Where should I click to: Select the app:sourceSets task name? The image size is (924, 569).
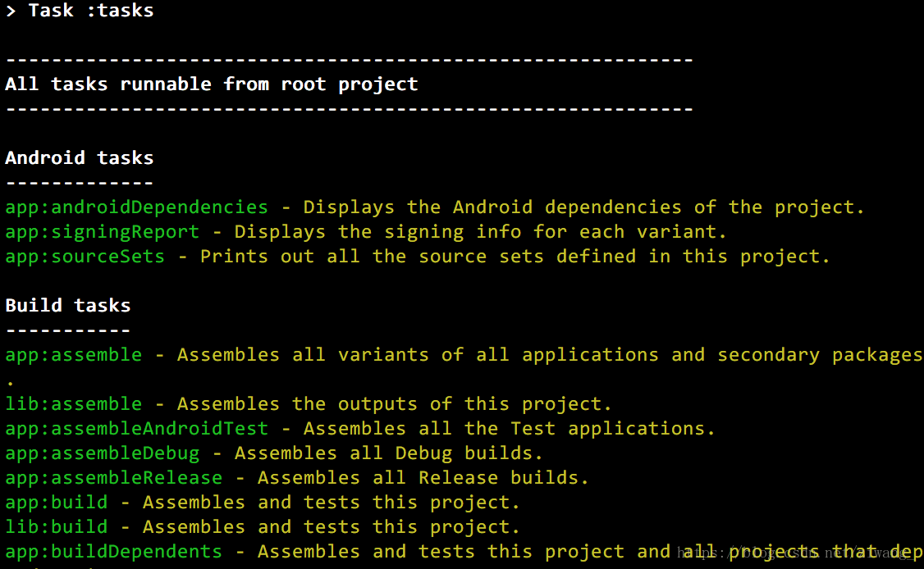click(85, 257)
